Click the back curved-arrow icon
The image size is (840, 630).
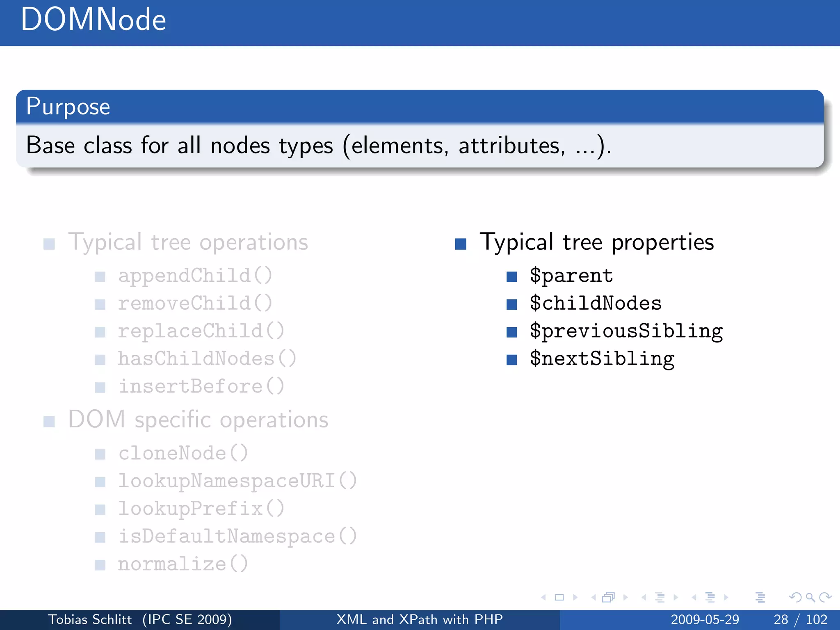click(795, 598)
